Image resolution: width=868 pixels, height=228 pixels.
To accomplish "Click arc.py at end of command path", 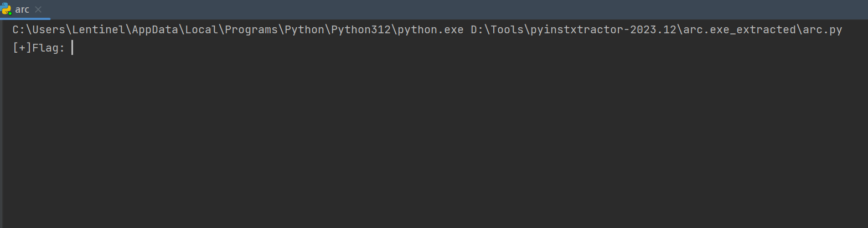I will click(822, 30).
